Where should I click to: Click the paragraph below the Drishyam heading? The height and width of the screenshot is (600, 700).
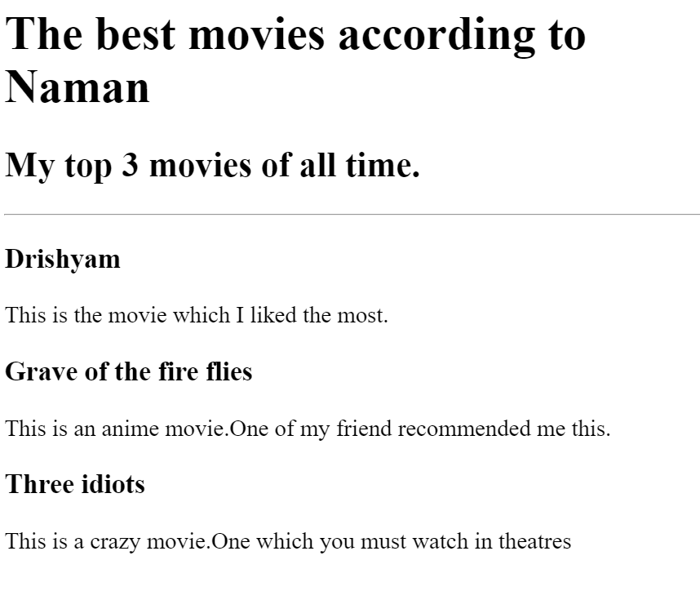click(x=197, y=315)
